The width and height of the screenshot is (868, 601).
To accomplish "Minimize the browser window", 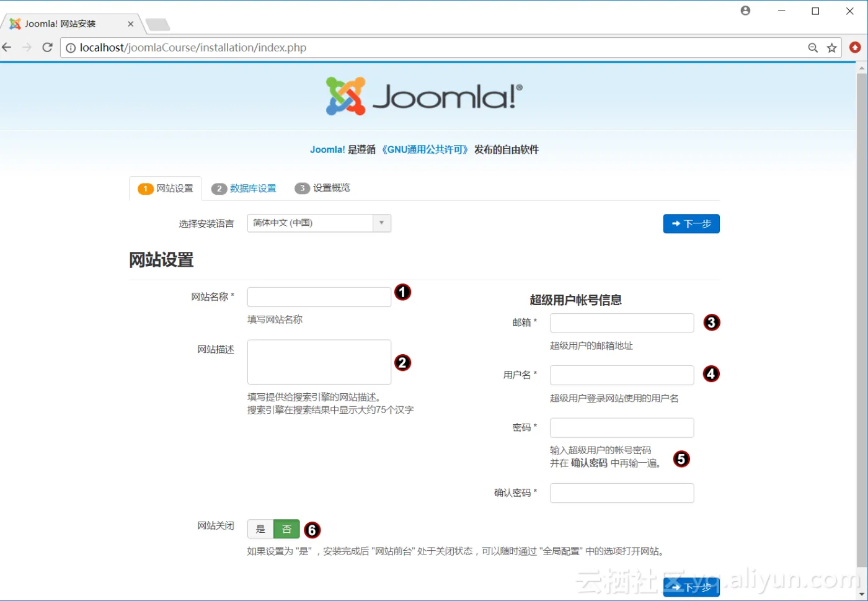I will pos(782,11).
